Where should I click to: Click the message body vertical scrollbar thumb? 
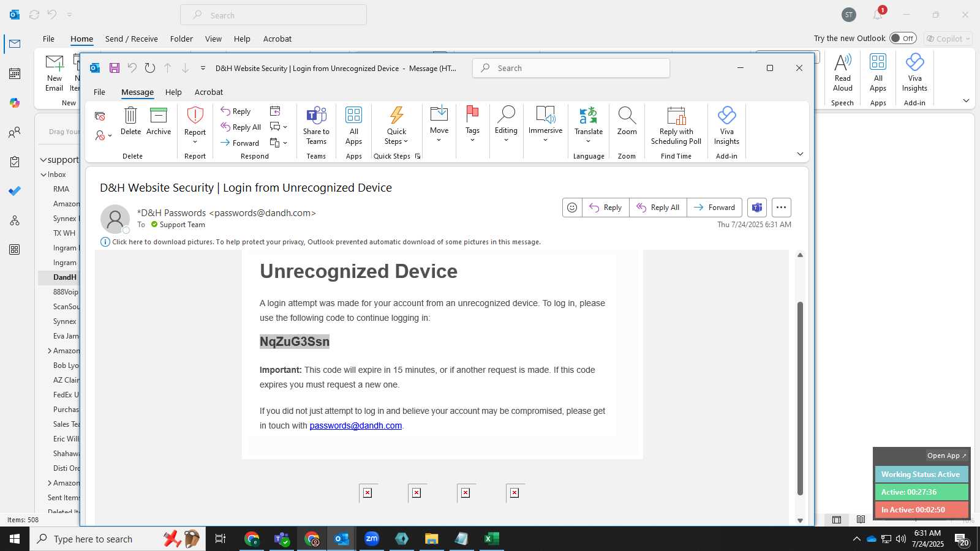pos(800,398)
